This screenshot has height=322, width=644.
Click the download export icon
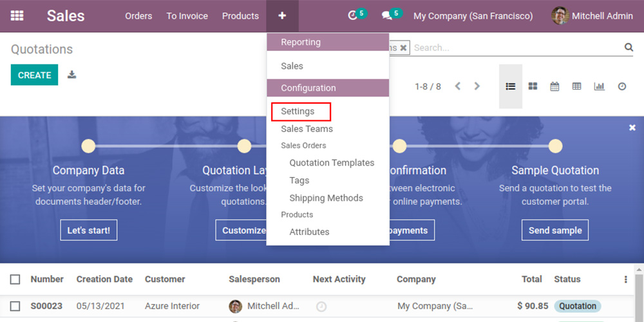pyautogui.click(x=72, y=75)
